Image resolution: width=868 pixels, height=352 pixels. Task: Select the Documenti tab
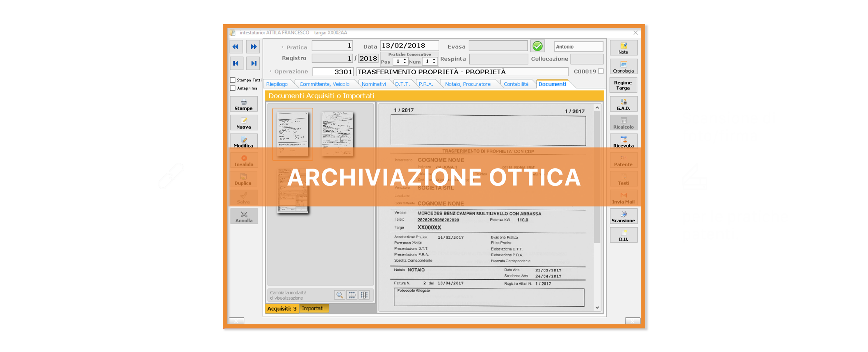[552, 84]
